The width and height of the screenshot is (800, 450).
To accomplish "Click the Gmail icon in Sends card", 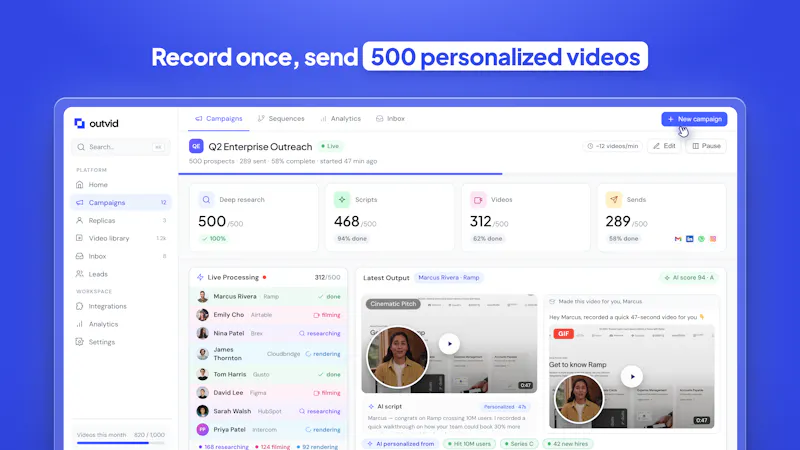I will point(678,239).
